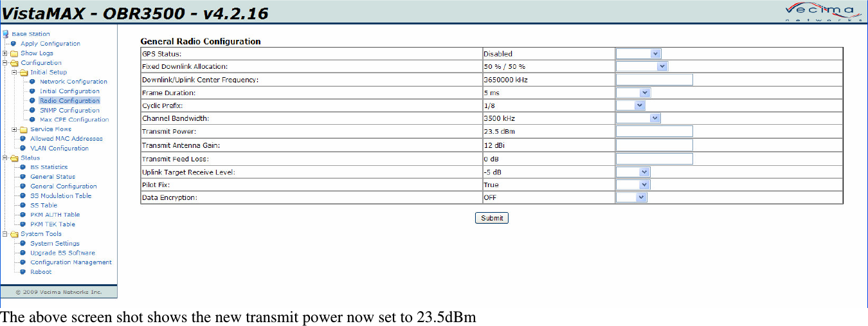Click the Service Flows tree label

[x=51, y=129]
